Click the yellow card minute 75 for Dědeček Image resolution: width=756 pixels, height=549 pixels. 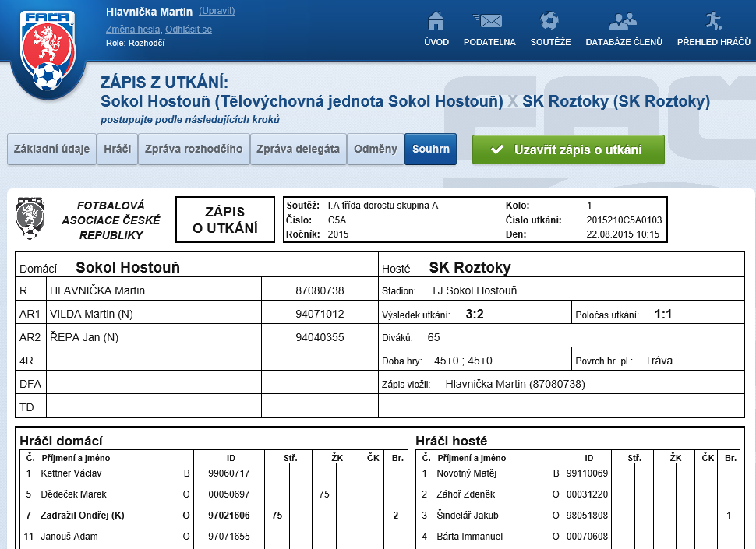[x=324, y=494]
